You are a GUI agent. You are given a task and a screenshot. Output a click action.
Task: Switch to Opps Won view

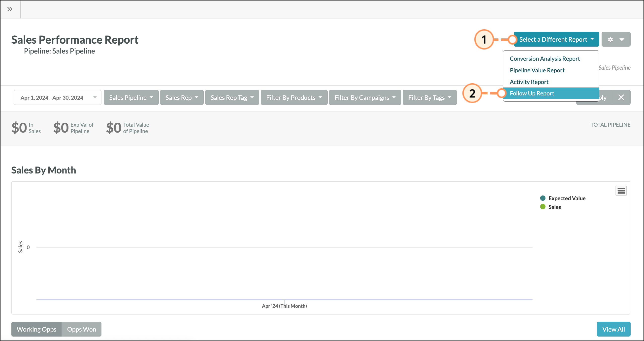82,329
